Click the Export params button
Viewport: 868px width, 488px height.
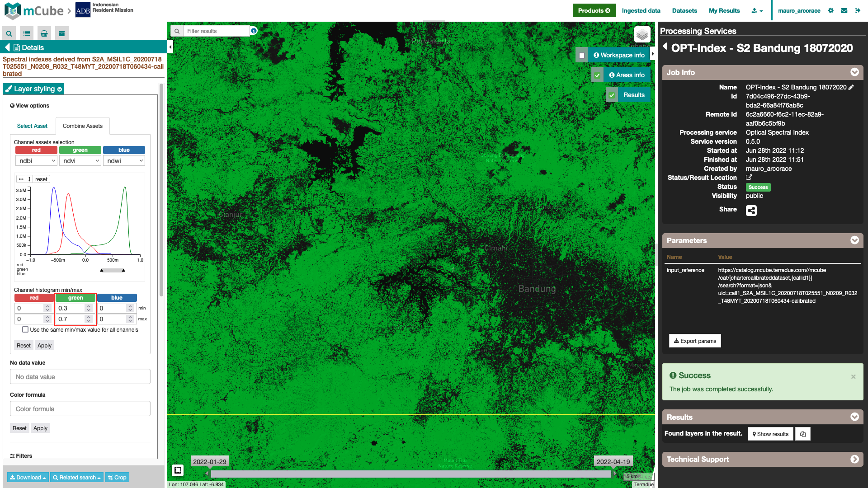click(695, 341)
